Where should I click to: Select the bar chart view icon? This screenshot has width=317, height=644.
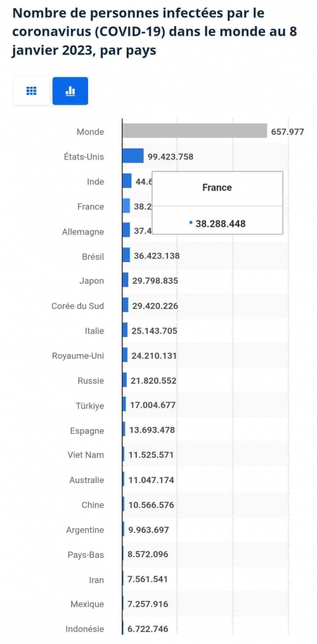click(70, 91)
